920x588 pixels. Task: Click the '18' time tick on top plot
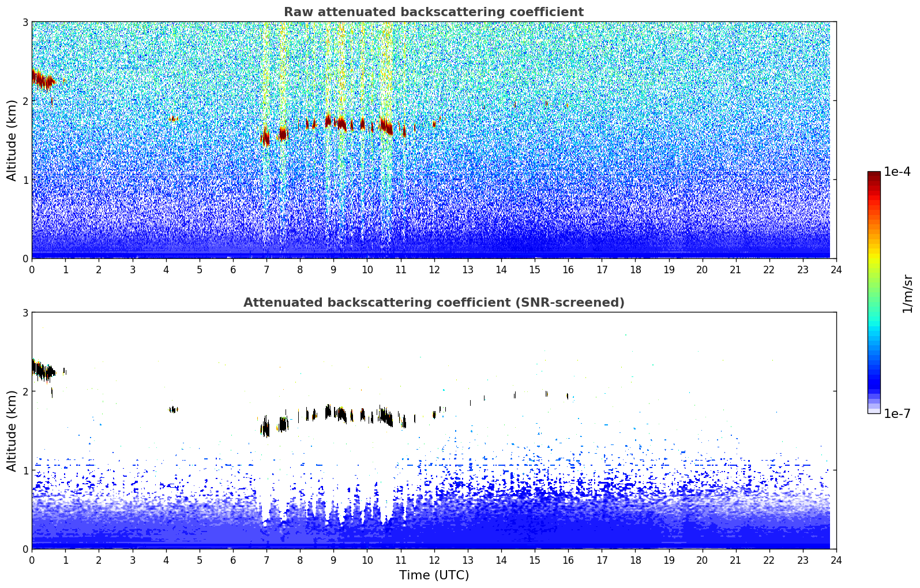[635, 269]
